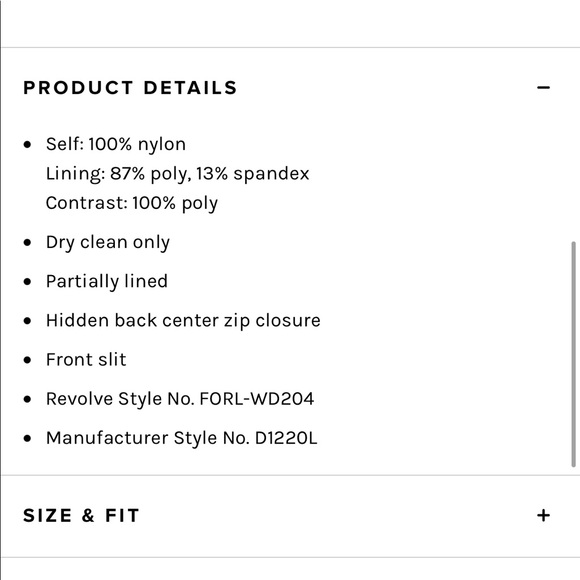Click the PRODUCT DETAILS section heading

[130, 88]
